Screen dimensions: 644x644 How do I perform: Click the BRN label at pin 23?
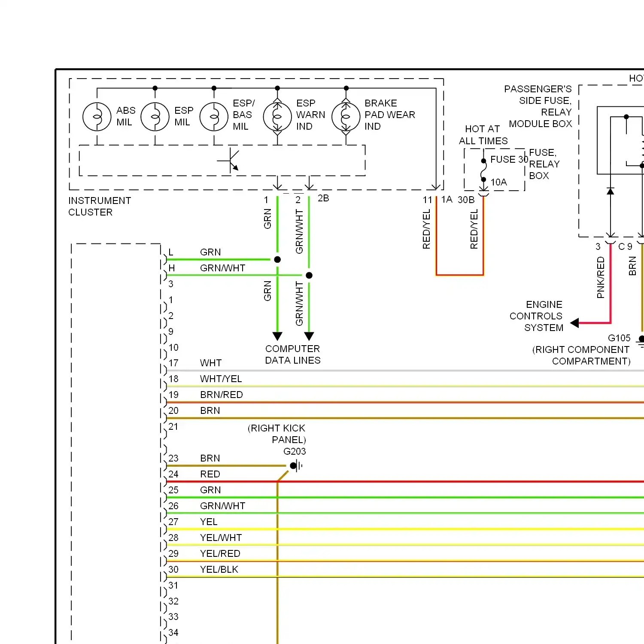(x=210, y=459)
